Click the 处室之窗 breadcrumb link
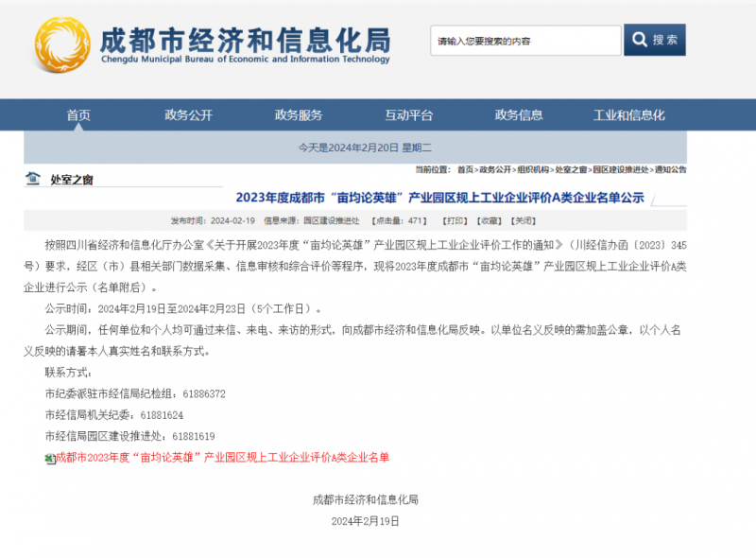The image size is (756, 558). coord(571,169)
